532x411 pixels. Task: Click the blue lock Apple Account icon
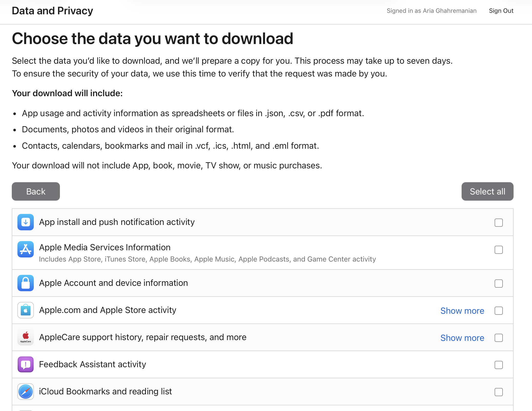(x=26, y=283)
